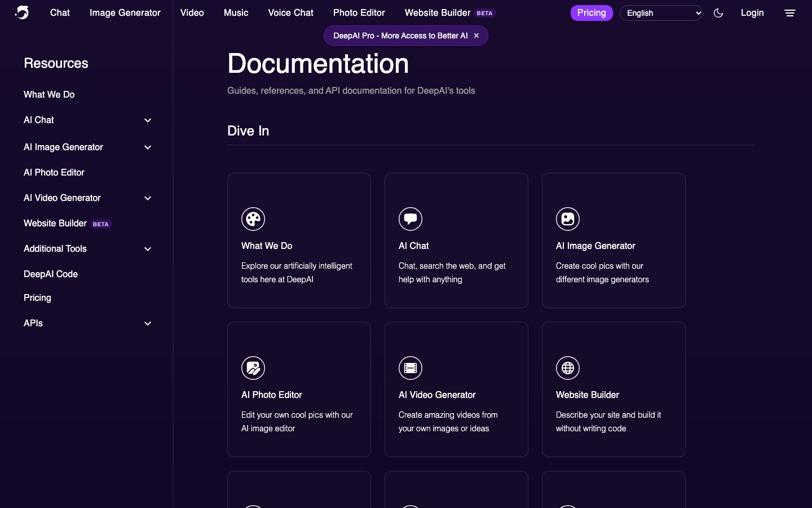
Task: Click the Resources sidebar heading
Action: coord(56,63)
